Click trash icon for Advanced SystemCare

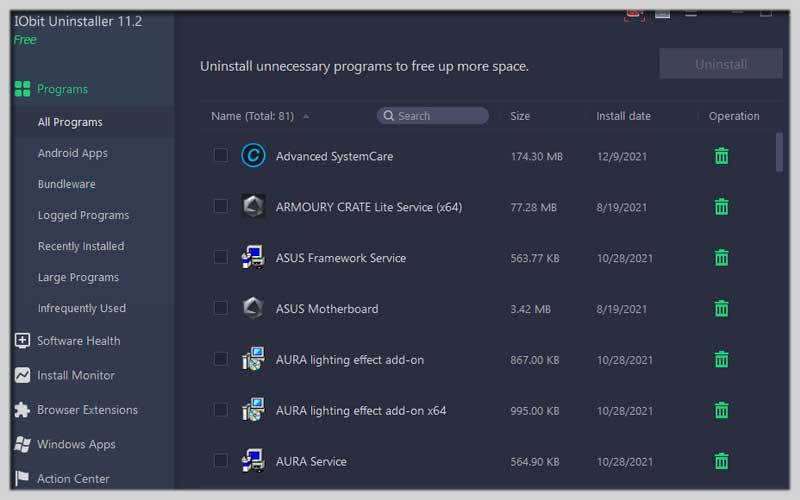click(x=721, y=156)
